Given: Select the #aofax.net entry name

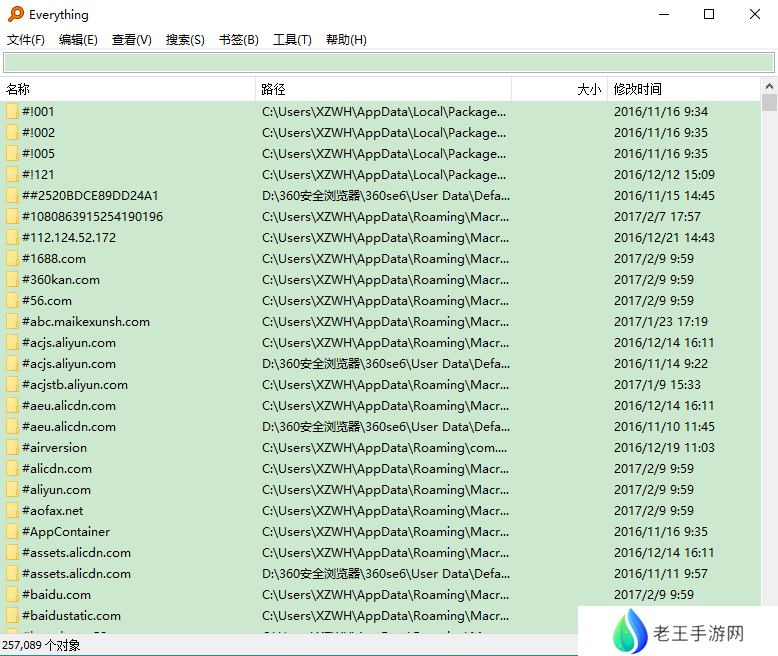Looking at the screenshot, I should 53,511.
